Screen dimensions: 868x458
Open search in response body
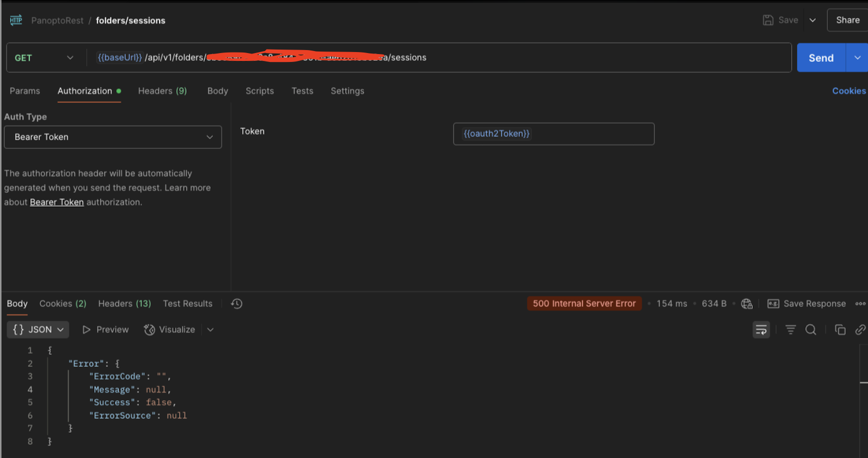pyautogui.click(x=810, y=330)
